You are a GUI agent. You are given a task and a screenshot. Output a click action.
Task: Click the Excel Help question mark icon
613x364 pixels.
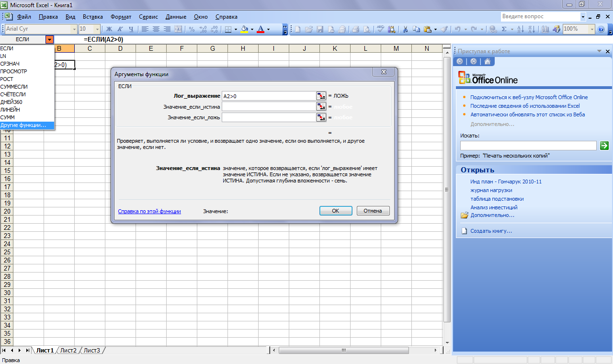(601, 29)
